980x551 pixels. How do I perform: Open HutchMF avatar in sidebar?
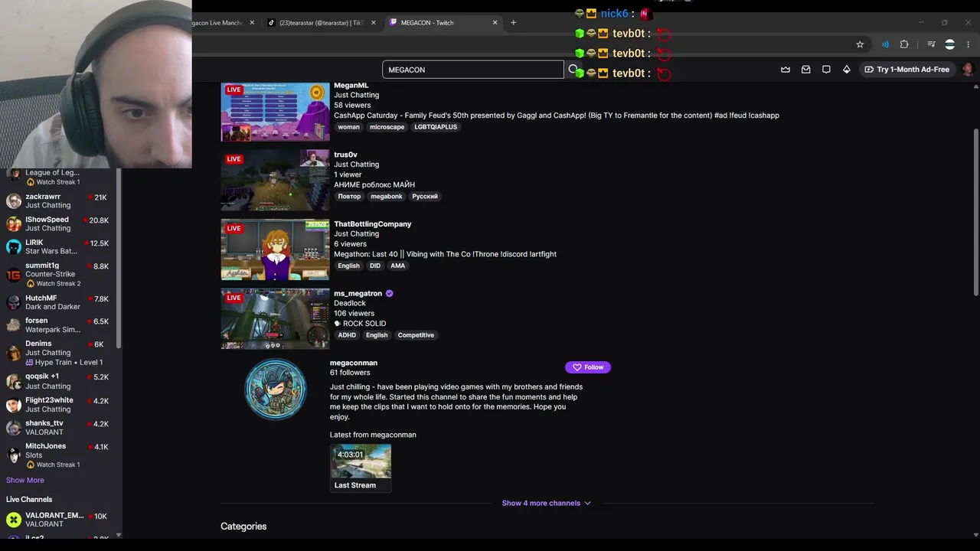[x=14, y=302]
